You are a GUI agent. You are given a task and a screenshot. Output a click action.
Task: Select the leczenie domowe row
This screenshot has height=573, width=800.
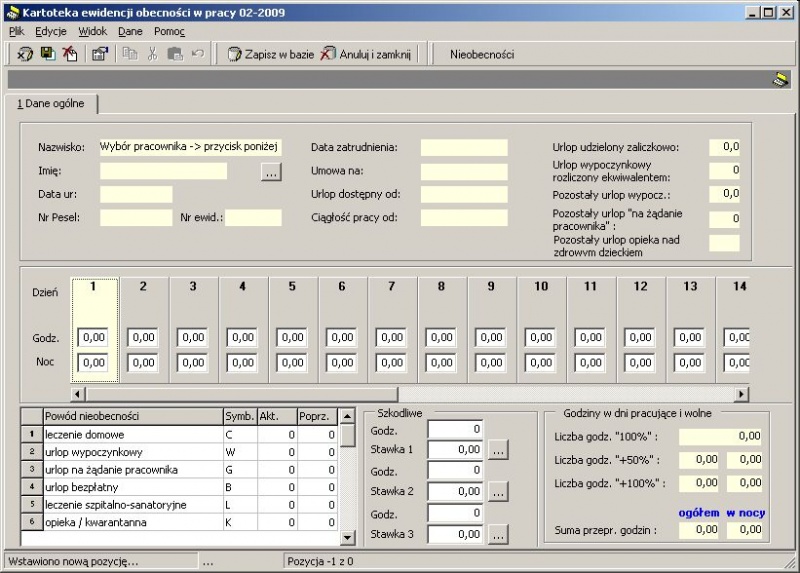179,435
